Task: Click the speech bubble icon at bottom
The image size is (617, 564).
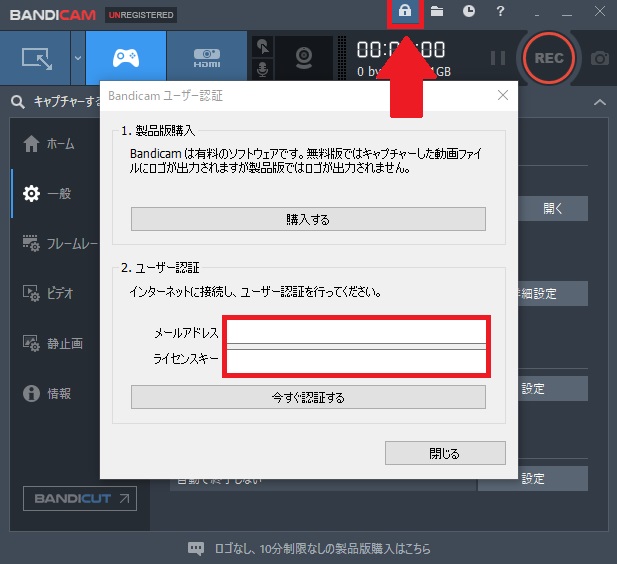Action: pyautogui.click(x=196, y=548)
